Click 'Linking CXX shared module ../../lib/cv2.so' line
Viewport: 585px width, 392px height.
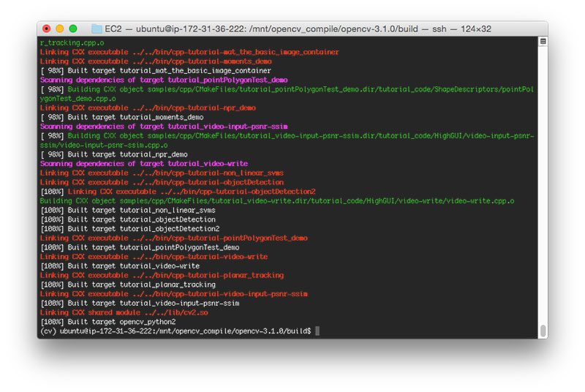tap(124, 312)
